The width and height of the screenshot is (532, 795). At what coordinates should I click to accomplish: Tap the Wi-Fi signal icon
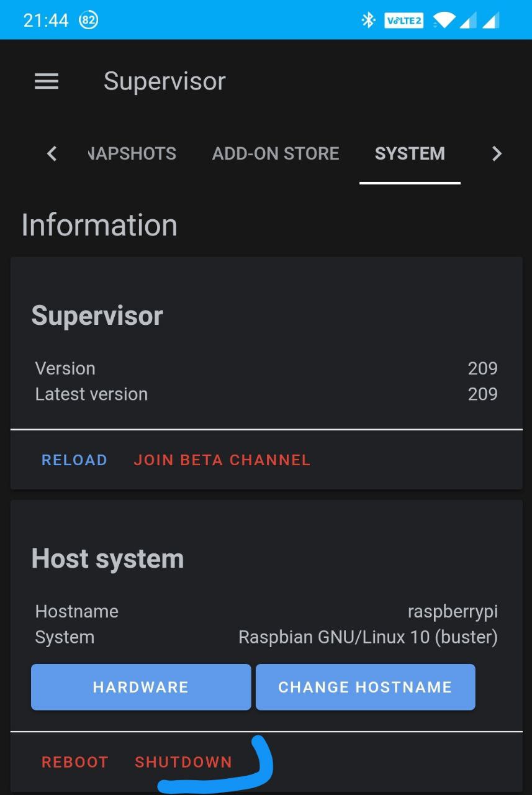click(443, 20)
